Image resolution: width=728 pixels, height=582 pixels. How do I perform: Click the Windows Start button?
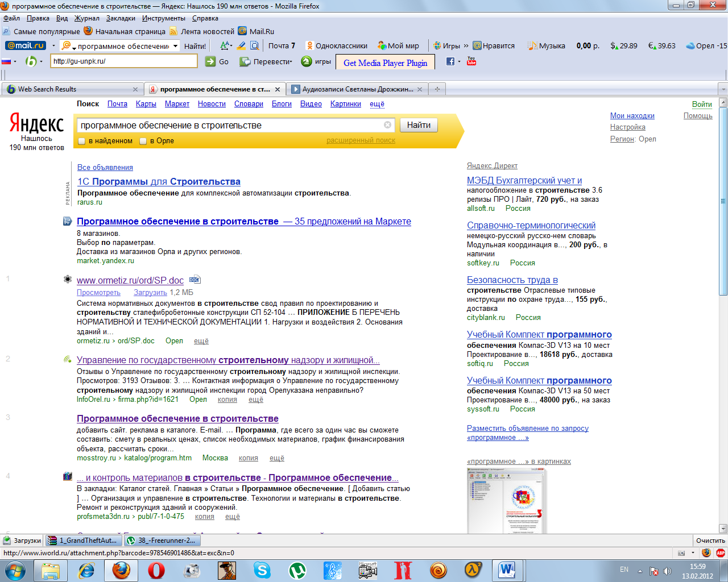coord(15,570)
